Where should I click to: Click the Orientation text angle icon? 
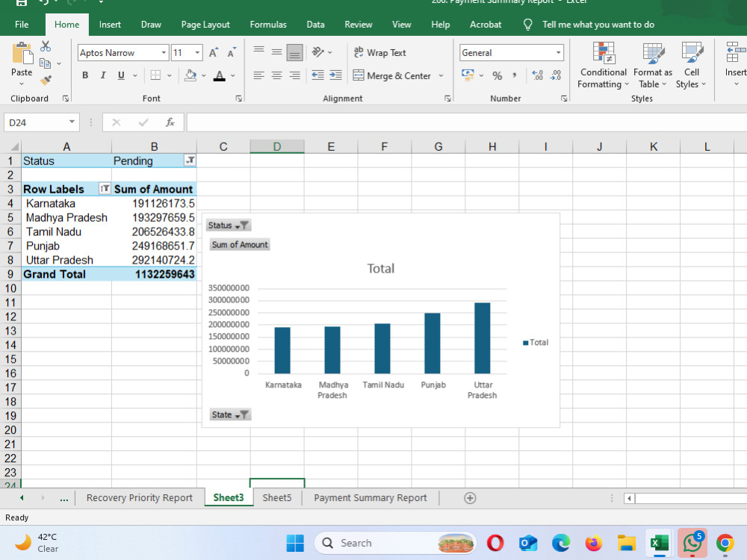pyautogui.click(x=317, y=52)
